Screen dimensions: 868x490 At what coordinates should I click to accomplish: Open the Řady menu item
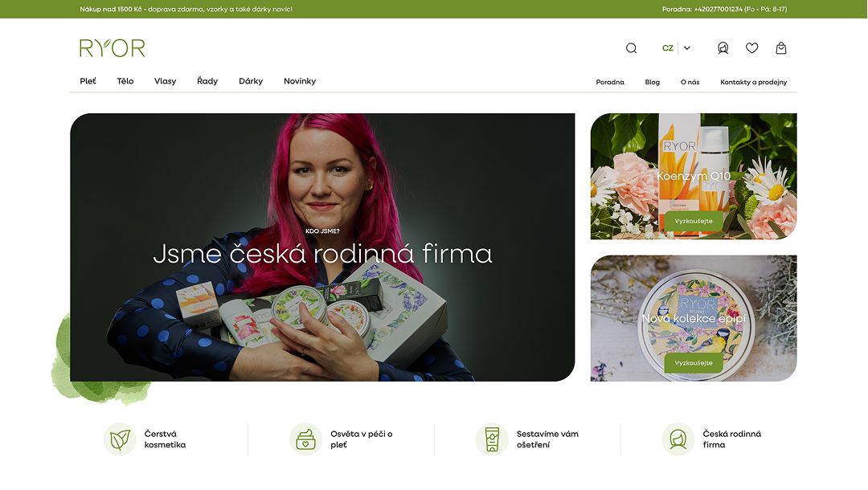click(x=207, y=81)
